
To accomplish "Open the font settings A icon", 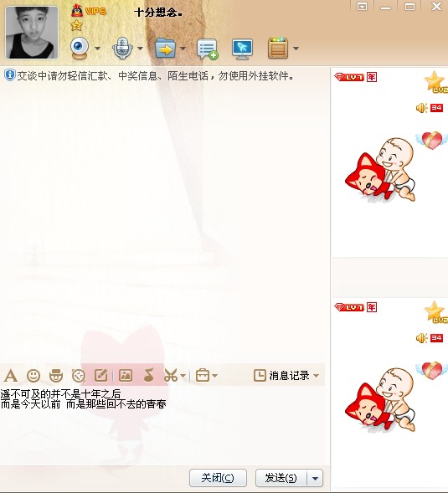I will 10,376.
